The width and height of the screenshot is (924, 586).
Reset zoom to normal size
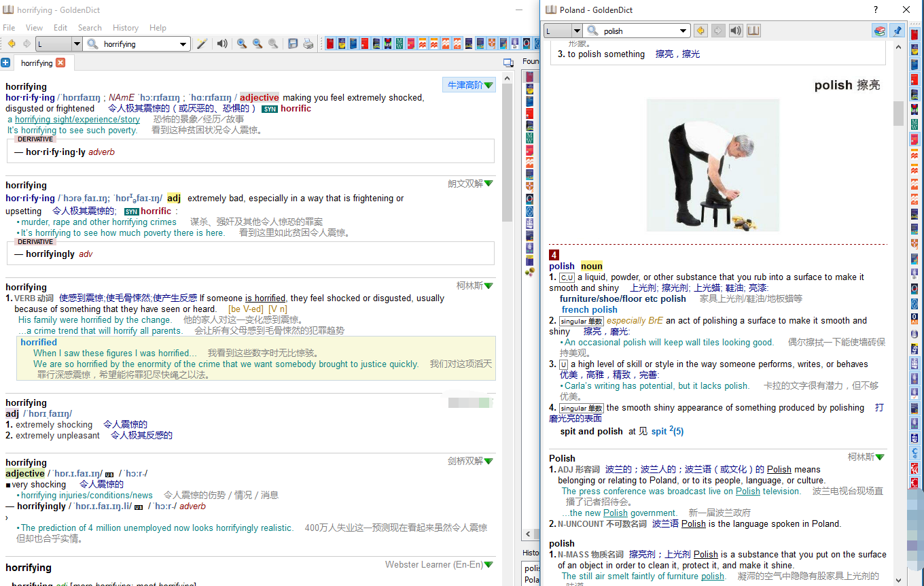(x=273, y=44)
